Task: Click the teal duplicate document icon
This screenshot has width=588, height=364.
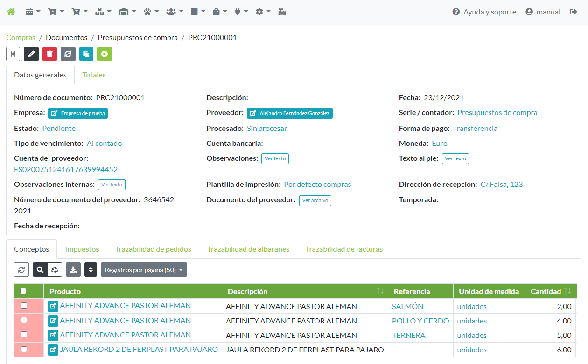Action: click(86, 54)
